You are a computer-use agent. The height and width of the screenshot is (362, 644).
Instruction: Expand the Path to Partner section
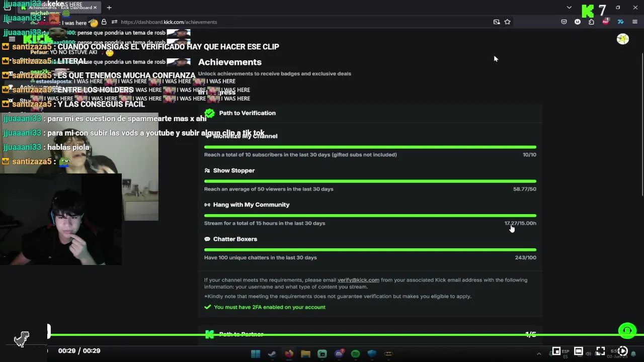(370, 334)
